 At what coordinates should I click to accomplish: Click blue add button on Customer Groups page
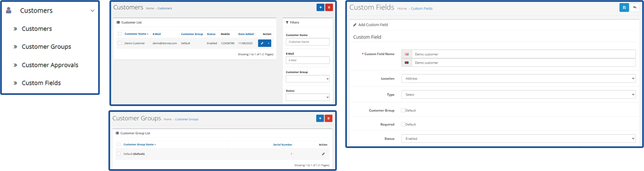point(320,118)
